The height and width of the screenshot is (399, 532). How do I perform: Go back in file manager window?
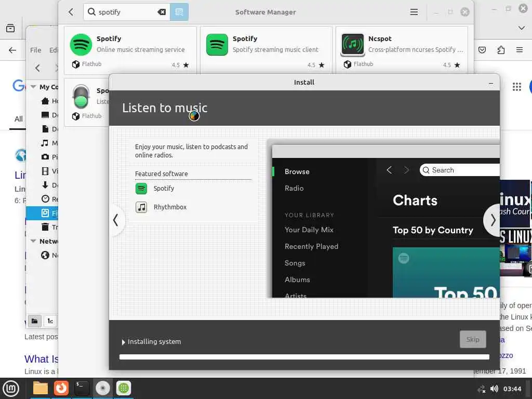37,68
